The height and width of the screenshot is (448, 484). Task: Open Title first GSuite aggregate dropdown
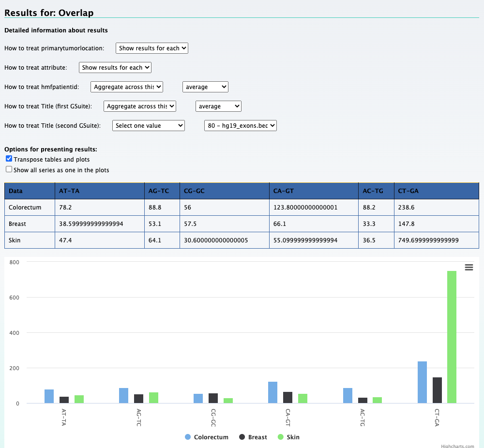[x=140, y=106]
